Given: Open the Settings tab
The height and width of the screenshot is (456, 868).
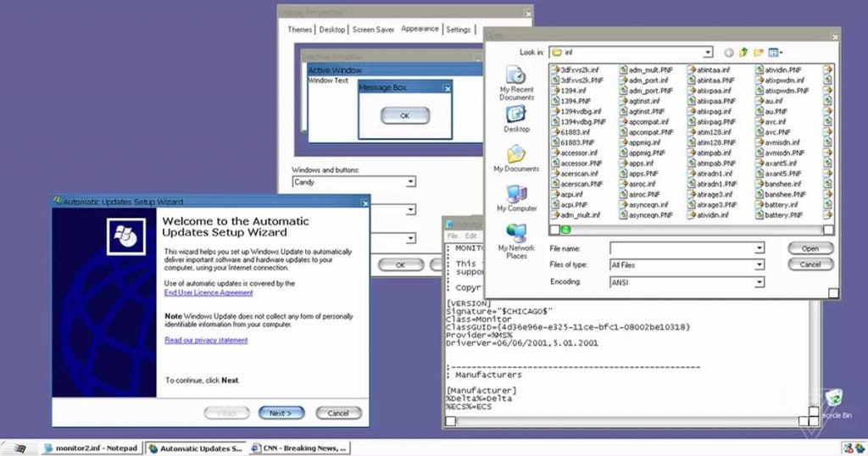Looking at the screenshot, I should [x=459, y=30].
